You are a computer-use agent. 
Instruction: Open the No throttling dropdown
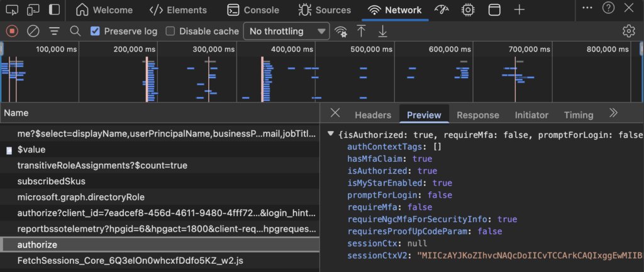pyautogui.click(x=286, y=31)
